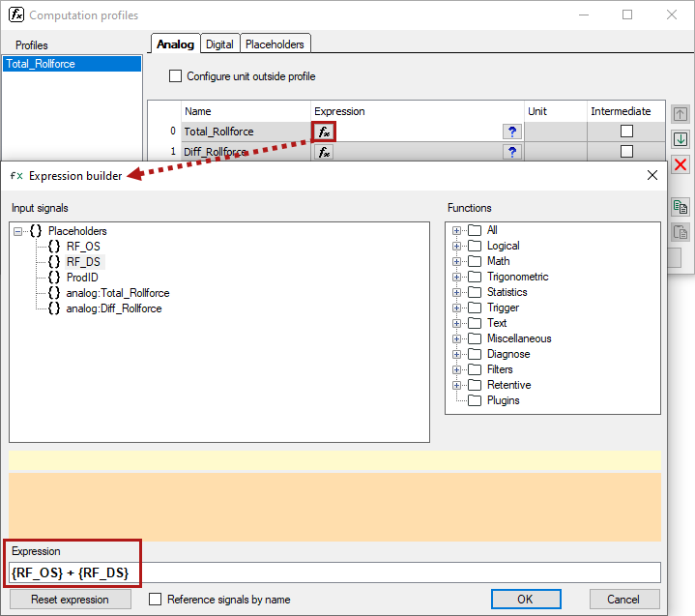Click the Computation profiles fx title icon
The width and height of the screenshot is (695, 616).
[x=16, y=15]
